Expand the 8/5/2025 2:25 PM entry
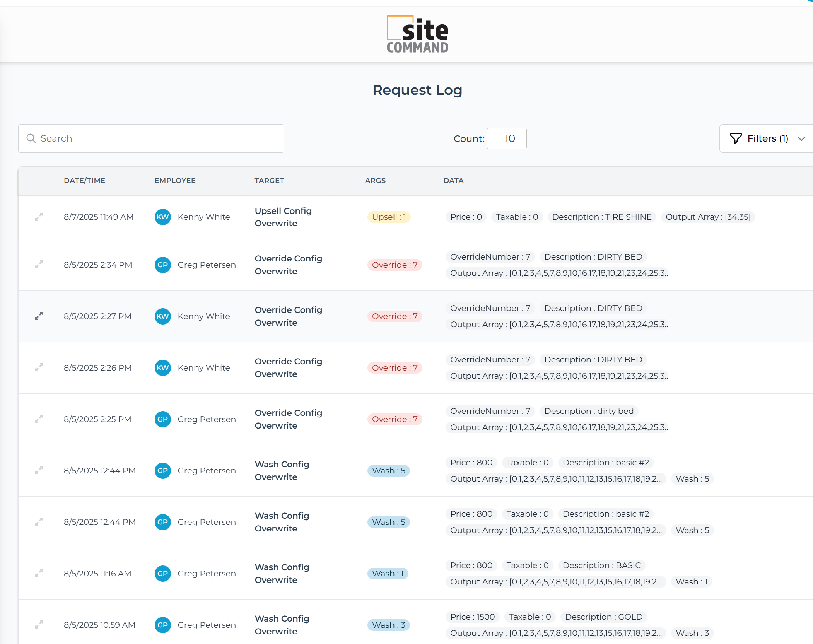 coord(39,419)
